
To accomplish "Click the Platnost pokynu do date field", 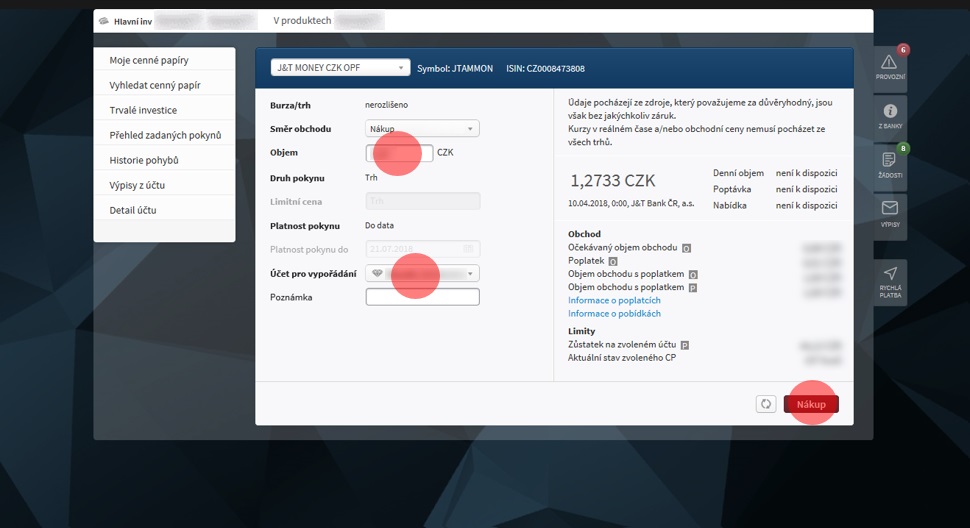I will pyautogui.click(x=422, y=249).
